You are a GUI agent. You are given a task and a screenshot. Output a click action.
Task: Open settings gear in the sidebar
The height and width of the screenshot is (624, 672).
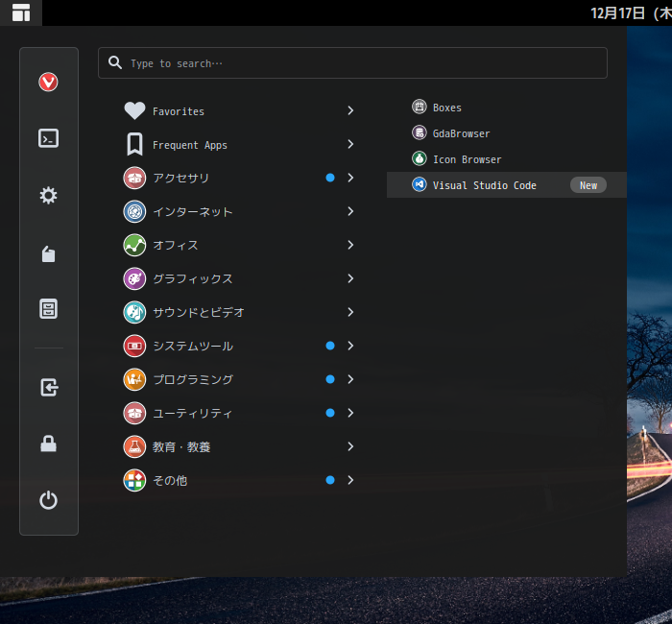click(48, 195)
